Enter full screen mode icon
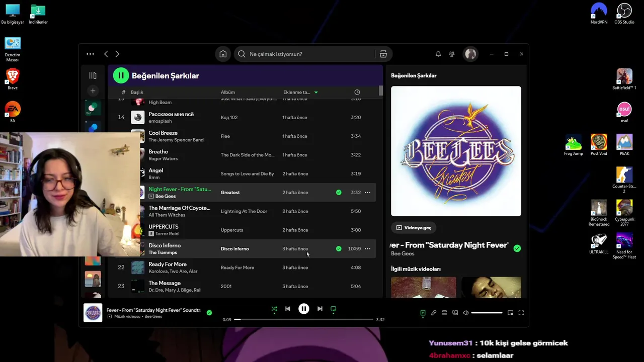The width and height of the screenshot is (644, 362). (x=521, y=313)
